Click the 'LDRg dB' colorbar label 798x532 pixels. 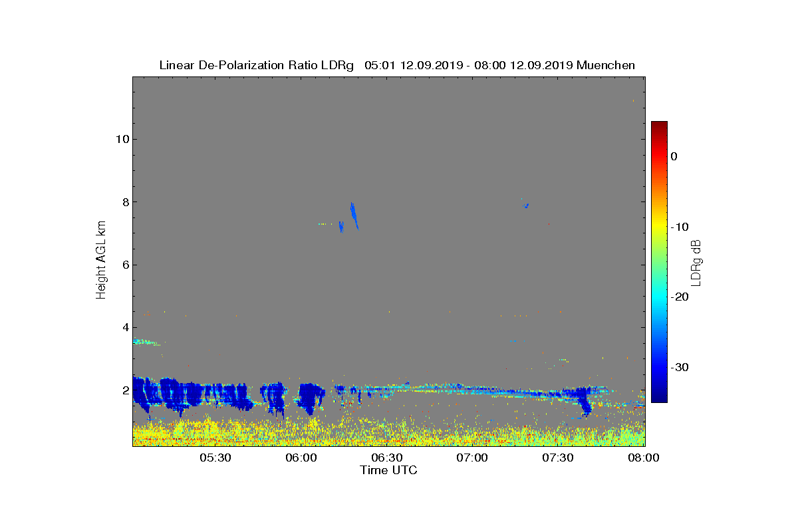[x=696, y=262]
